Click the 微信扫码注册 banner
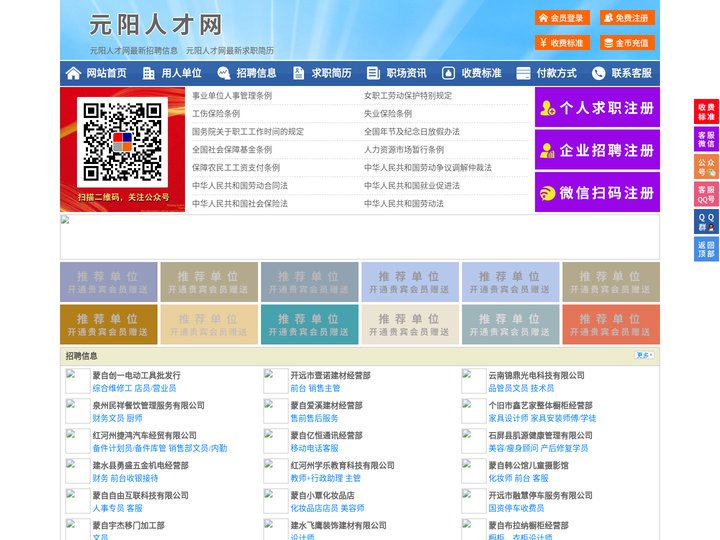This screenshot has width=720, height=540. pos(597,192)
